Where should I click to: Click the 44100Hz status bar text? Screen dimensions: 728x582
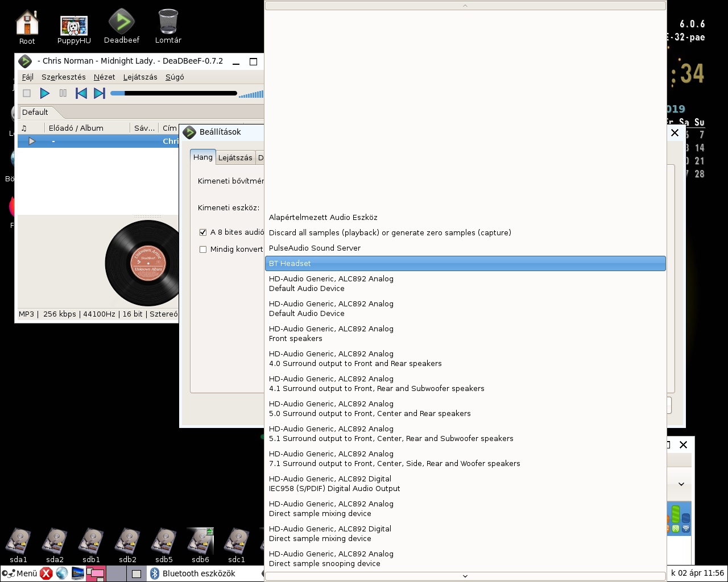pyautogui.click(x=99, y=314)
